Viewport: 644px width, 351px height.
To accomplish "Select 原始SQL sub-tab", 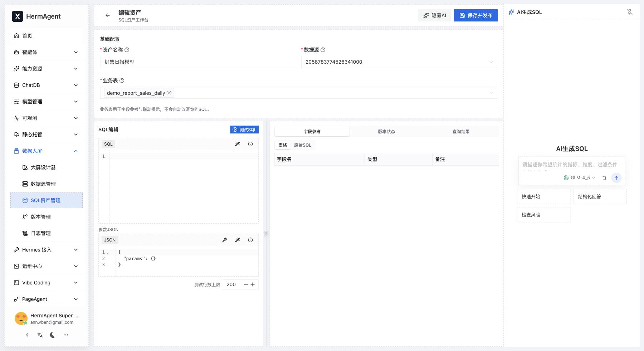I will click(x=303, y=145).
